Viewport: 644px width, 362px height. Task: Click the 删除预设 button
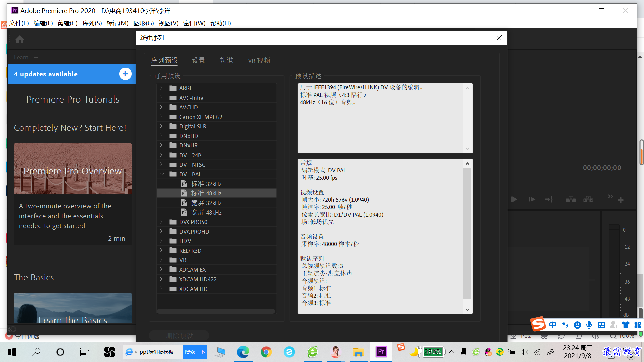click(x=179, y=335)
